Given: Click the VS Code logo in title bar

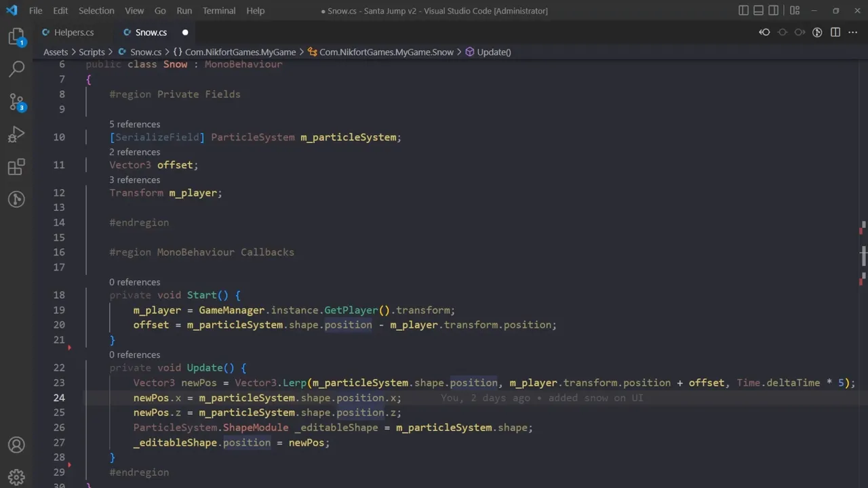Looking at the screenshot, I should click(12, 11).
